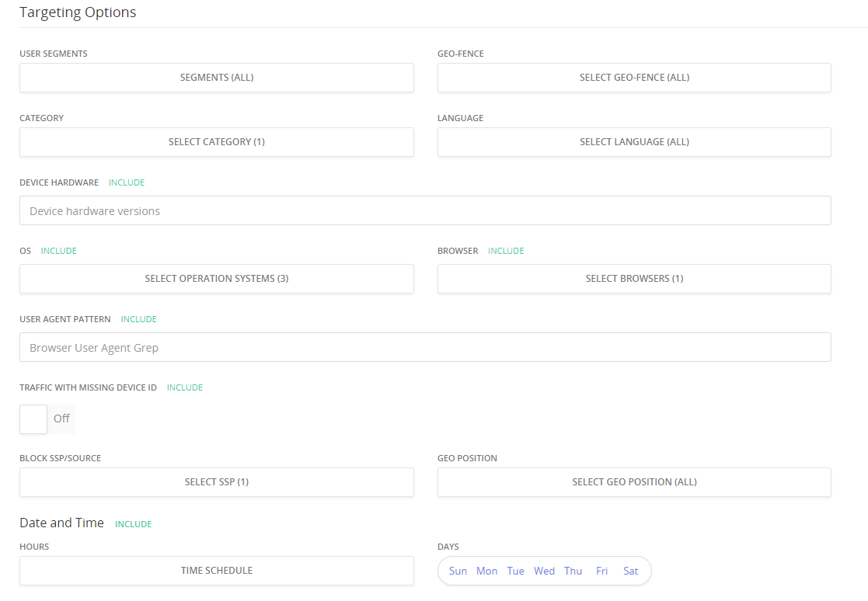Toggle Include label for User Agent Pattern
The height and width of the screenshot is (601, 868).
coord(139,319)
